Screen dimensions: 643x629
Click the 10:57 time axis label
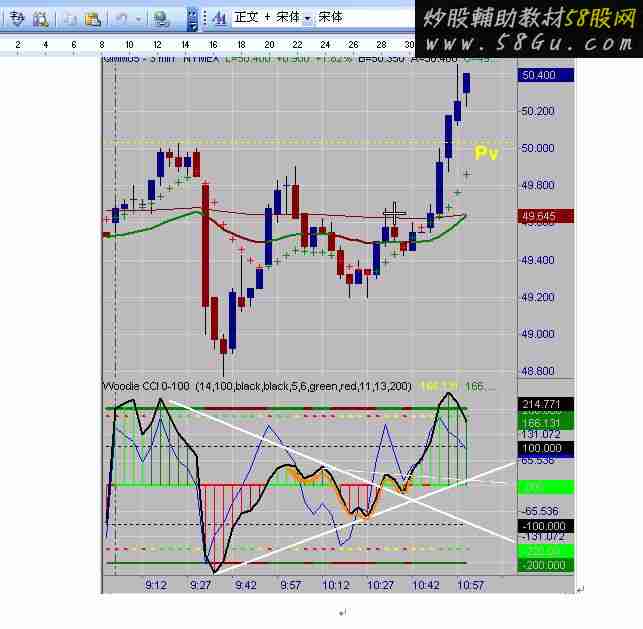(x=471, y=585)
